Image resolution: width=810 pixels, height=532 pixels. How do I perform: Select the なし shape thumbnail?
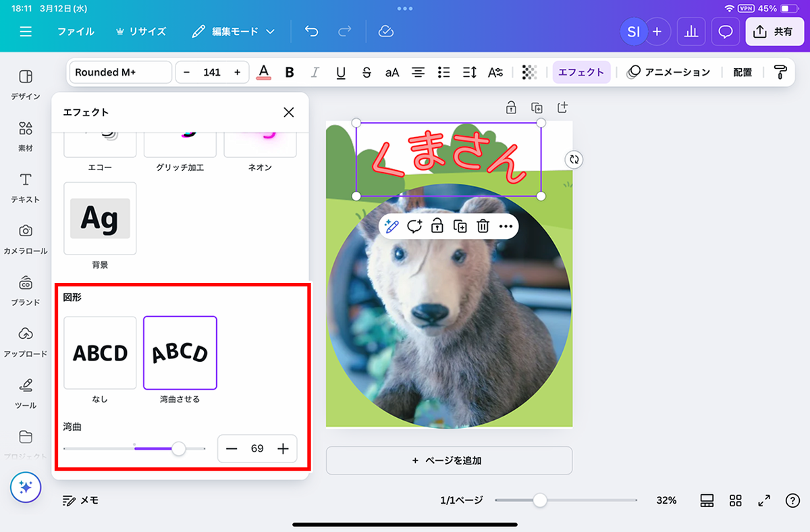(100, 352)
